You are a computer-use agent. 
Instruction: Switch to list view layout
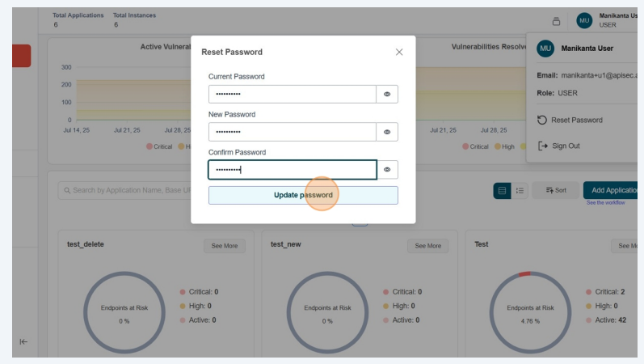[520, 191]
